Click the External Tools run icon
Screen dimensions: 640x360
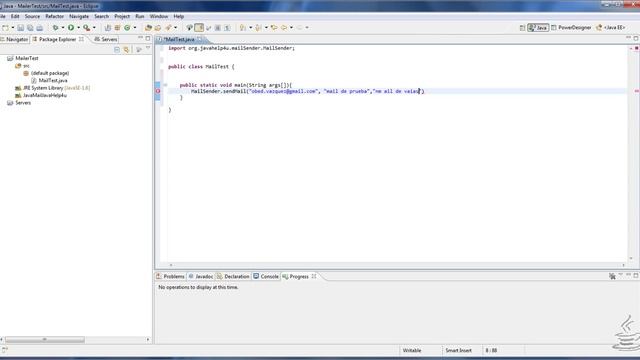point(87,27)
